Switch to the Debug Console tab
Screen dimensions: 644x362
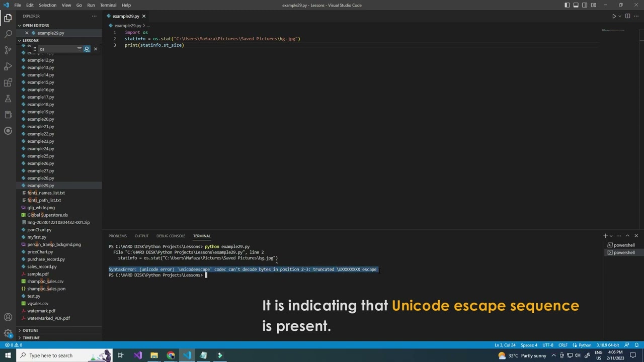point(171,236)
